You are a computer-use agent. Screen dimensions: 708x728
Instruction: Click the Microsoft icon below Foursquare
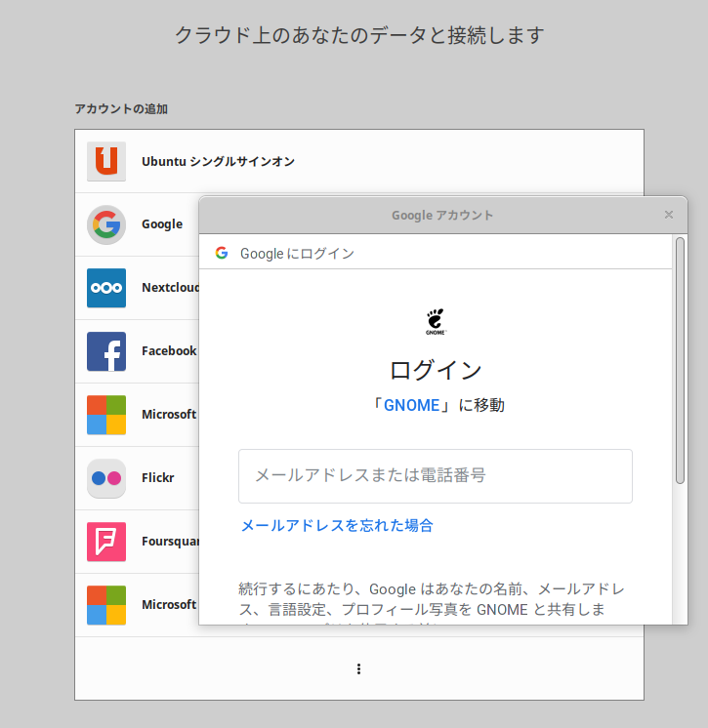pos(106,605)
